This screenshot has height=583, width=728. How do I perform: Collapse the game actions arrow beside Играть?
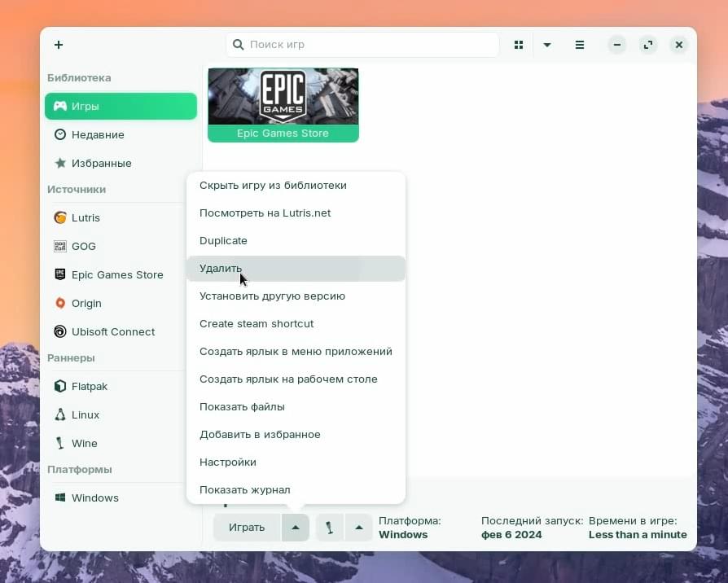click(x=296, y=528)
